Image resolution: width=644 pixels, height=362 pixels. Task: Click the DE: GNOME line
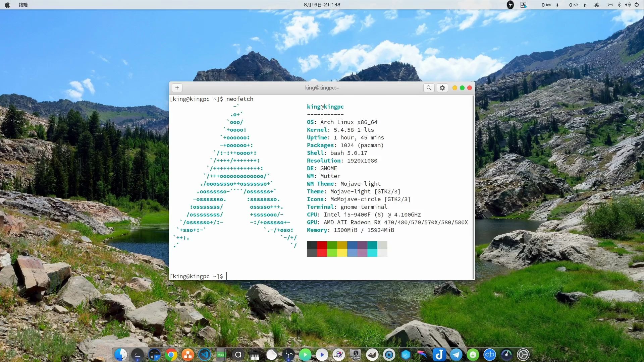322,168
